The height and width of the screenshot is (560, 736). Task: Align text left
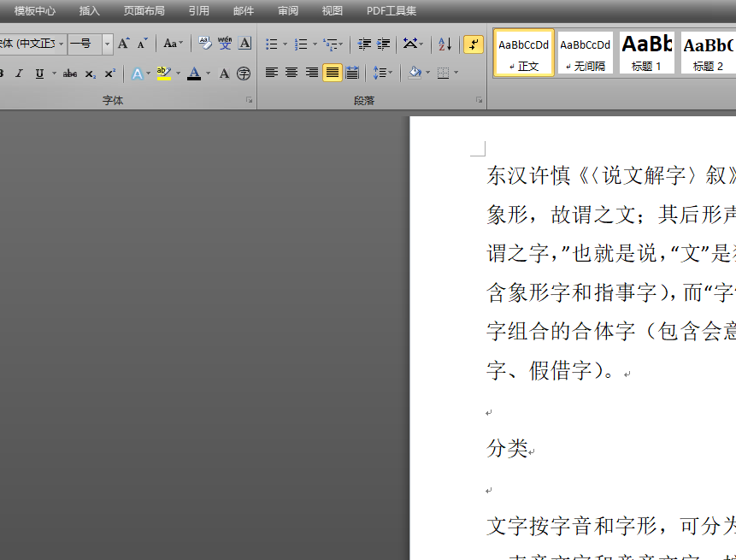coord(271,73)
